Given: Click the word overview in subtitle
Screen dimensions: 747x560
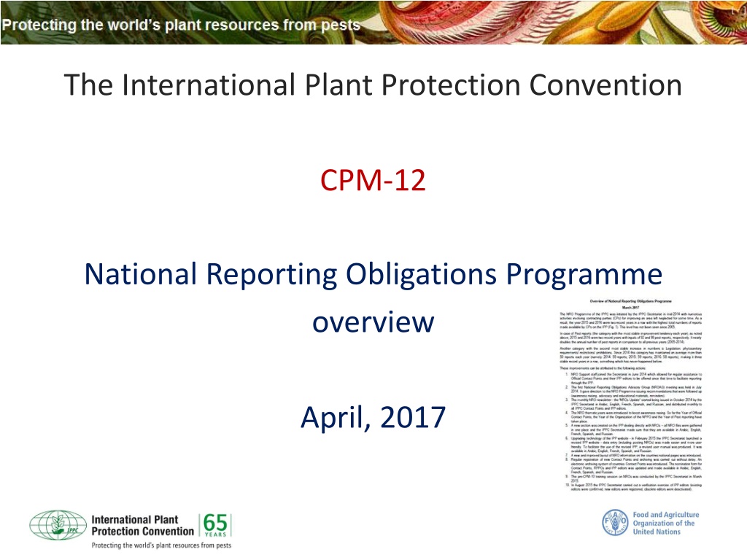Looking at the screenshot, I should tap(373, 322).
